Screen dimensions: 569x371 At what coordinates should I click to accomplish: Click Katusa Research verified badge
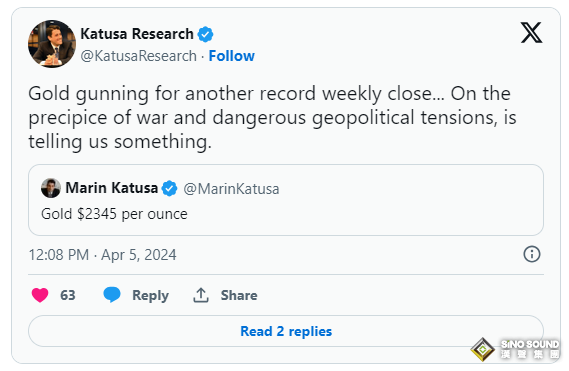click(205, 34)
